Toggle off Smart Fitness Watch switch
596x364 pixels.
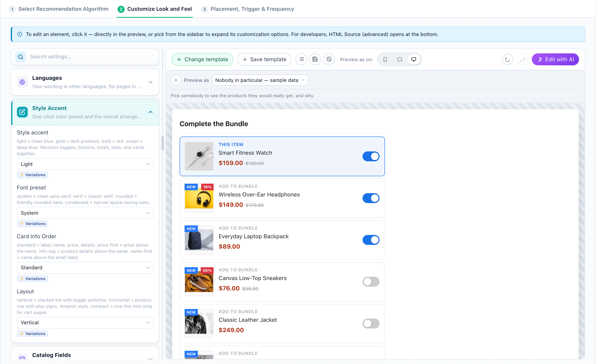tap(371, 156)
